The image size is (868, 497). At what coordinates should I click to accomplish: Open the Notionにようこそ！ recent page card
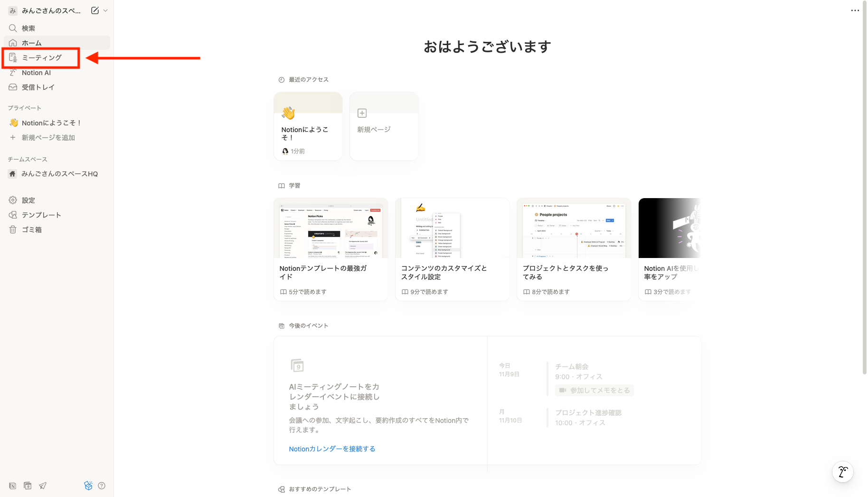tap(308, 126)
